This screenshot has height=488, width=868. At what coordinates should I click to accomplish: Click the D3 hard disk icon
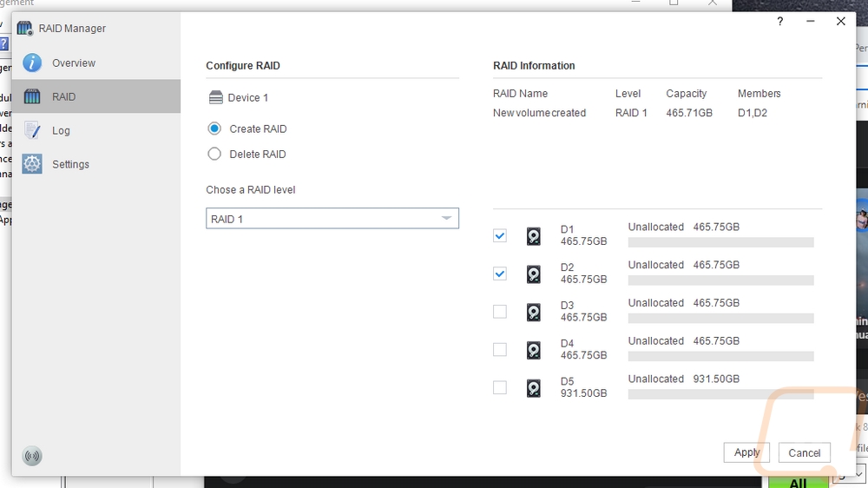point(533,312)
